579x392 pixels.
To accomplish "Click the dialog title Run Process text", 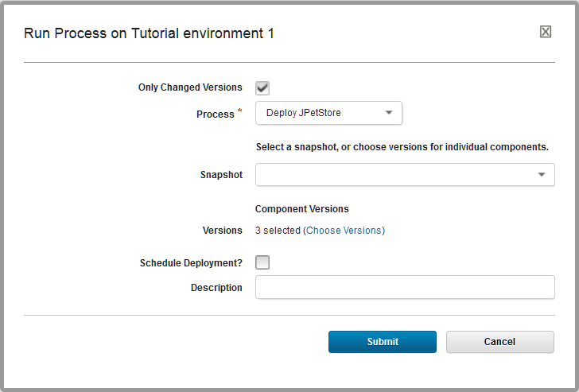I will coord(149,33).
